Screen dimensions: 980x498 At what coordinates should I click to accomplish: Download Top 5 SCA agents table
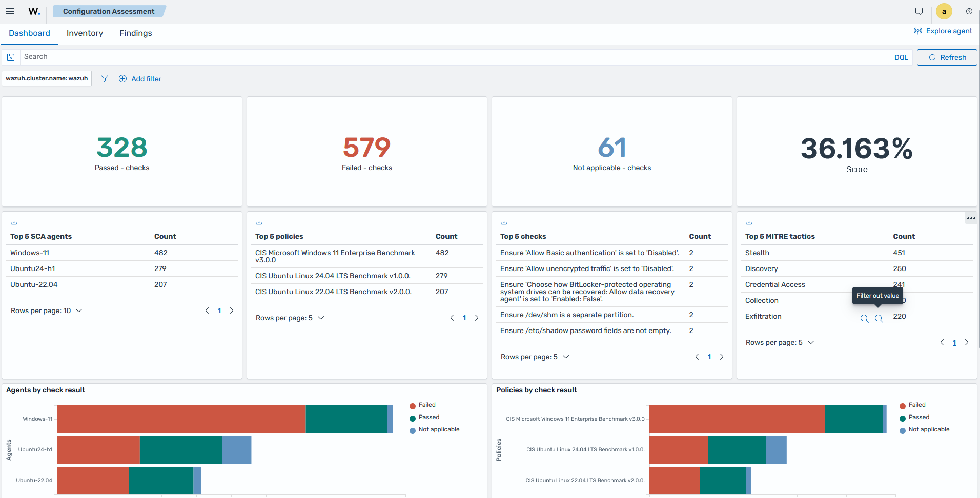(x=14, y=222)
